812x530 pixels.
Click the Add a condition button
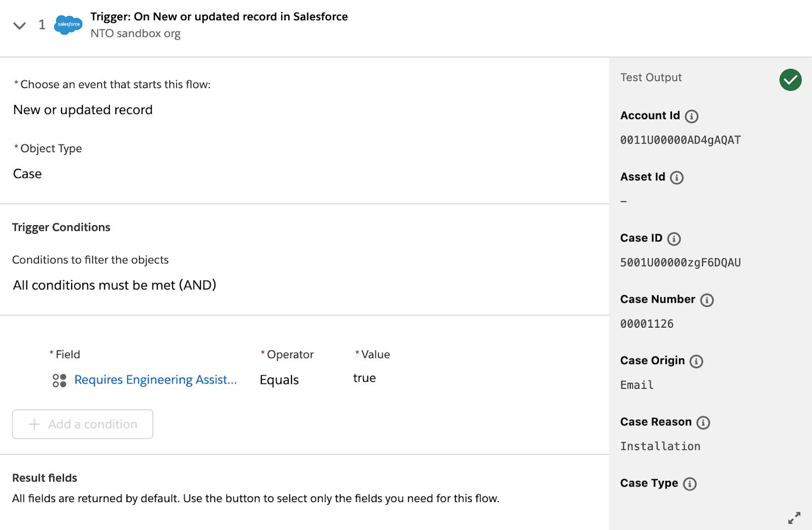pos(83,424)
